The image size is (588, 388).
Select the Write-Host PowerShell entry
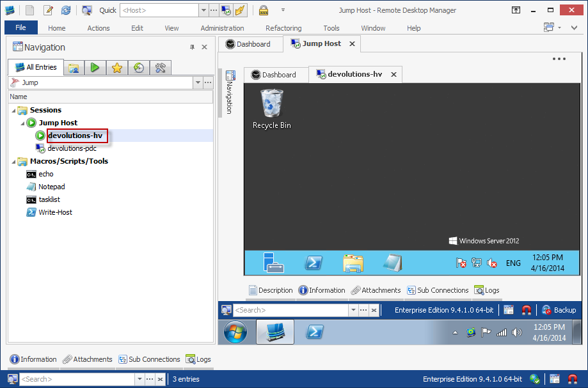55,212
